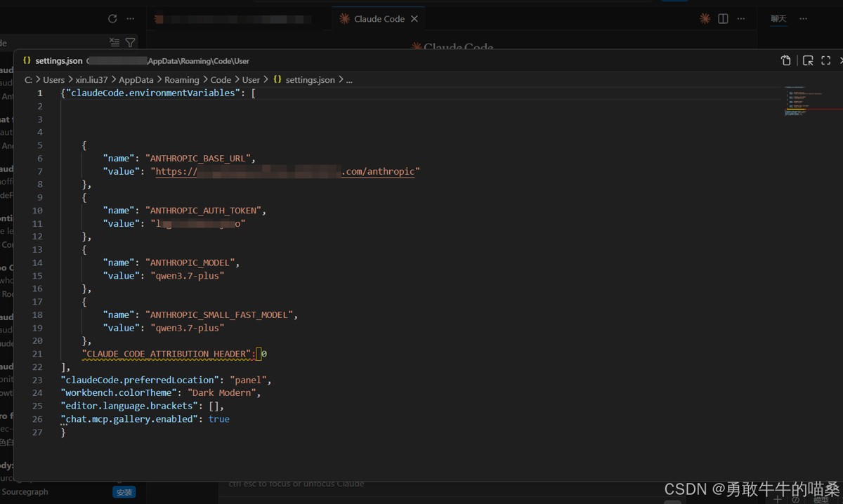Viewport: 843px width, 504px height.
Task: Filter extensions with the funnel icon
Action: 130,43
